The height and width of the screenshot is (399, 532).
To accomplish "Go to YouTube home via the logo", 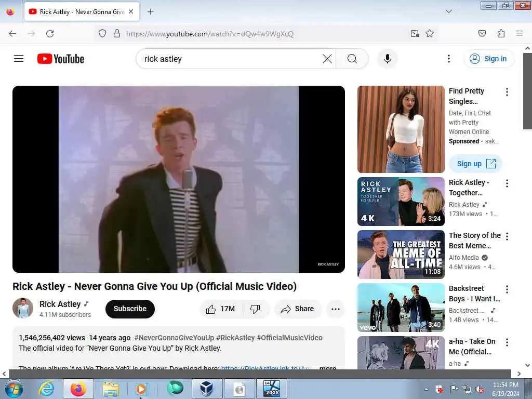I will click(61, 59).
